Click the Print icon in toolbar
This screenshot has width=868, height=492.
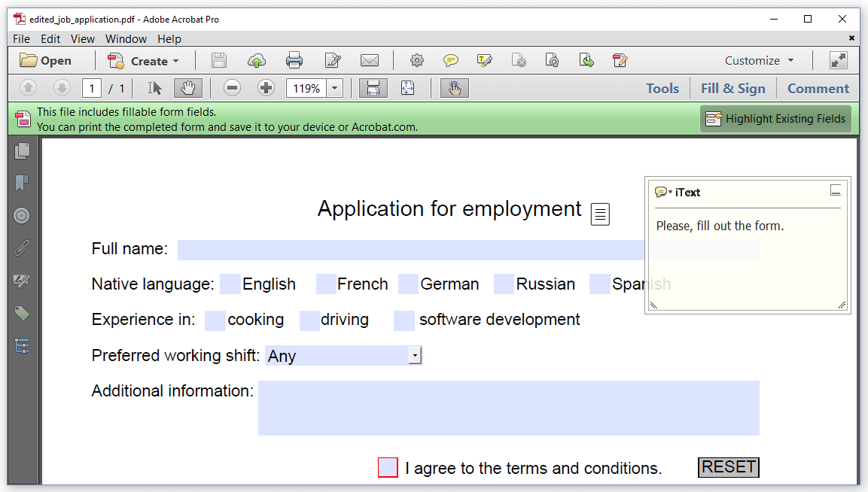pos(294,61)
